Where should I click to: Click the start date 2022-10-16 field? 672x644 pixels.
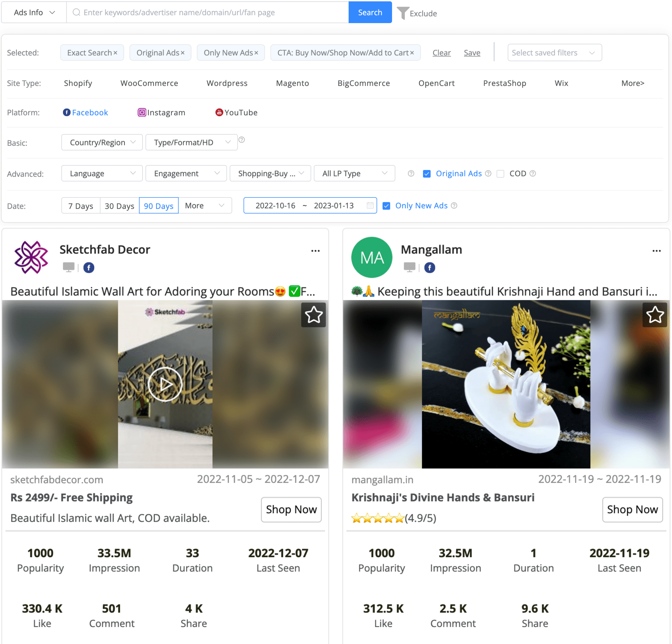[x=275, y=206]
